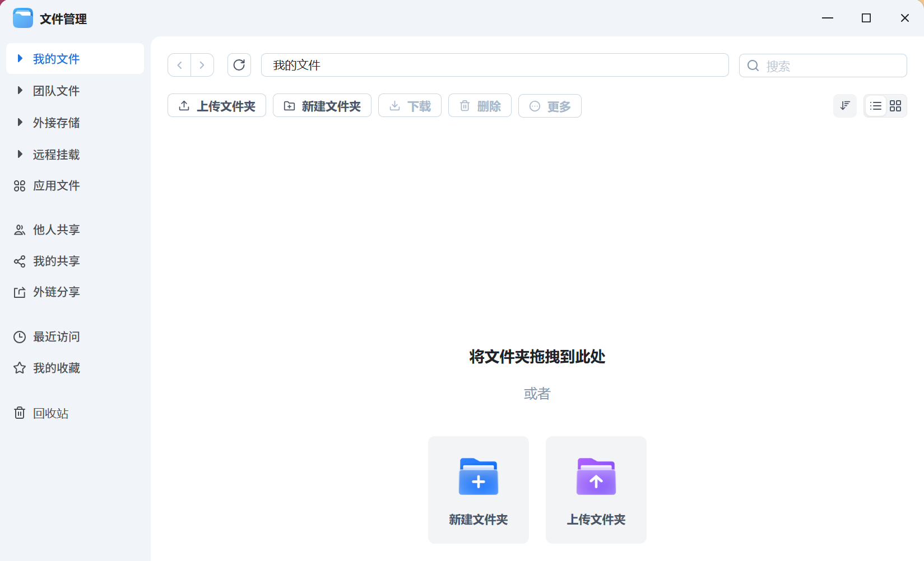Switch to list view mode

click(x=876, y=105)
